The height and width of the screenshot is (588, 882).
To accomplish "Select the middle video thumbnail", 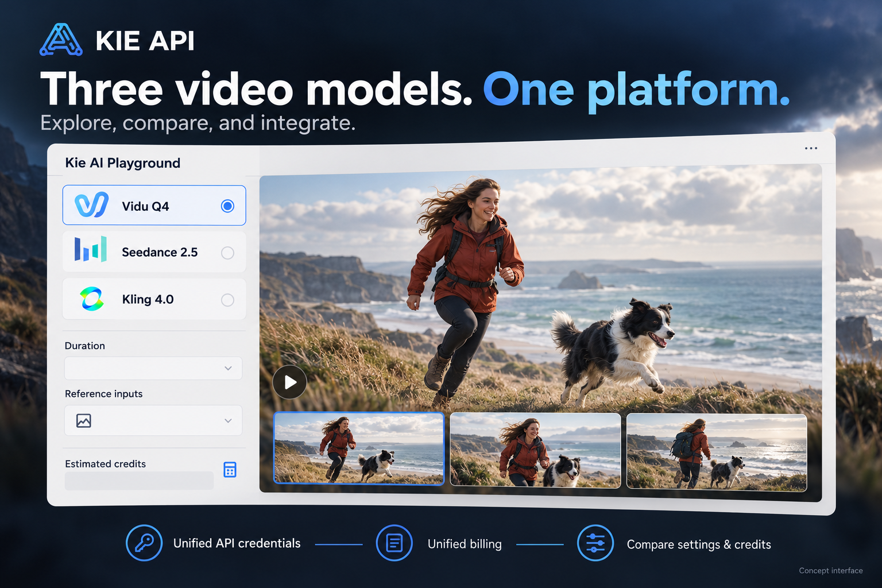I will [535, 450].
